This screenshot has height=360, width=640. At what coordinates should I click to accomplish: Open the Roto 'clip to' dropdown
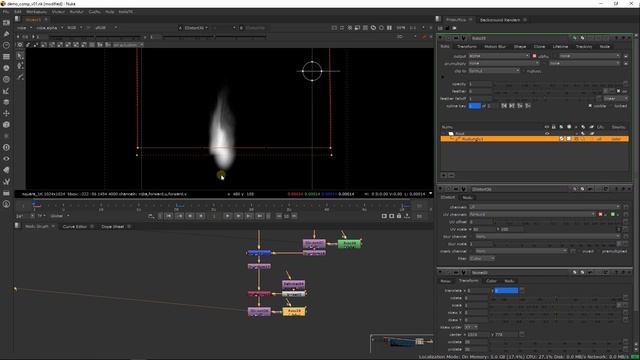tap(494, 71)
